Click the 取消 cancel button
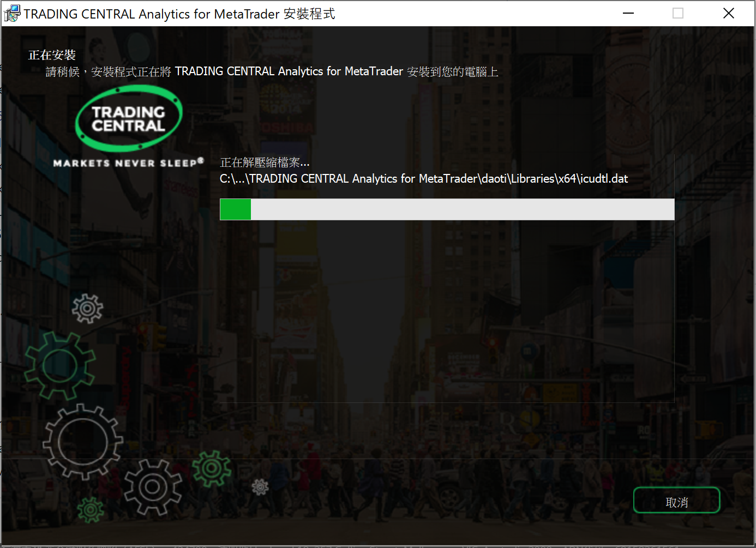Screen dimensions: 756x548 (x=676, y=501)
